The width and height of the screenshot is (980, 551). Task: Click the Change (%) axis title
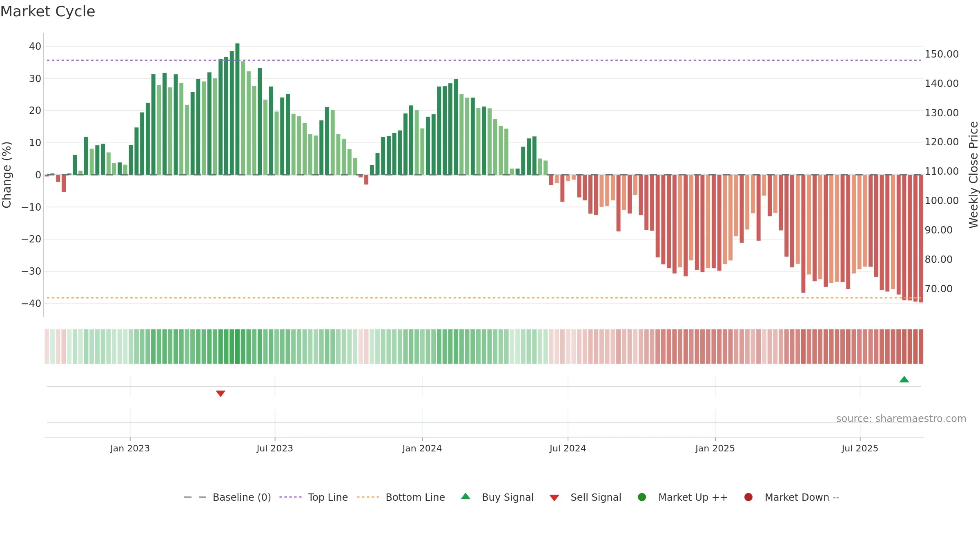tap(7, 175)
